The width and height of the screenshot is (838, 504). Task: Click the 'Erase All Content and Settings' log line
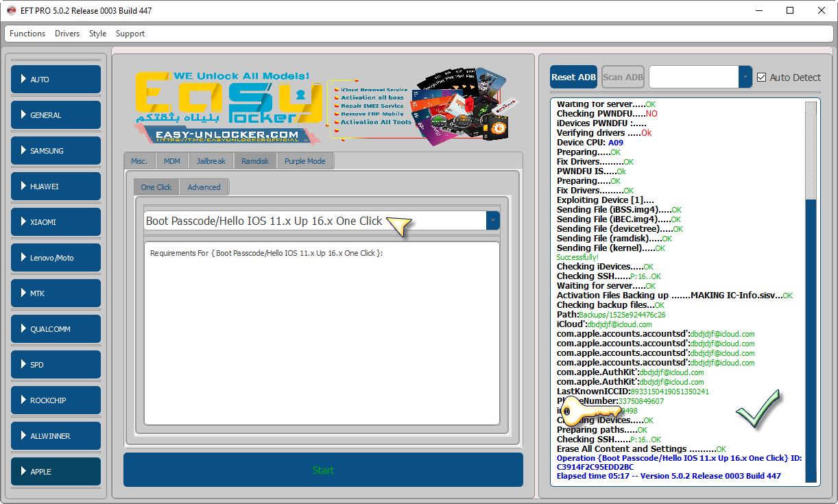pos(641,449)
